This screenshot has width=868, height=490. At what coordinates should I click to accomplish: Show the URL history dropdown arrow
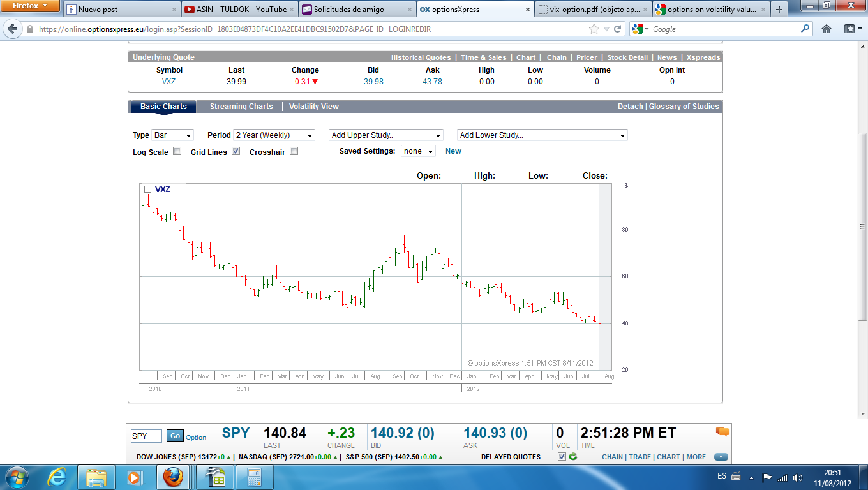(x=607, y=29)
